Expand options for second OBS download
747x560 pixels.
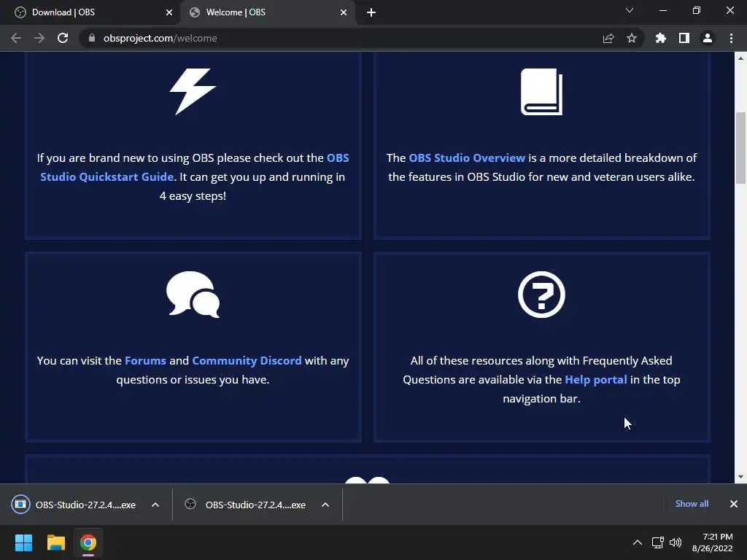pyautogui.click(x=325, y=505)
